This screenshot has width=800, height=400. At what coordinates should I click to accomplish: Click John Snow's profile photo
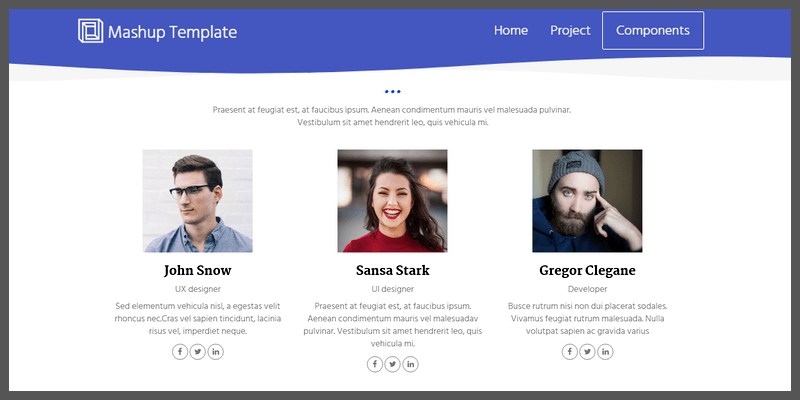197,201
